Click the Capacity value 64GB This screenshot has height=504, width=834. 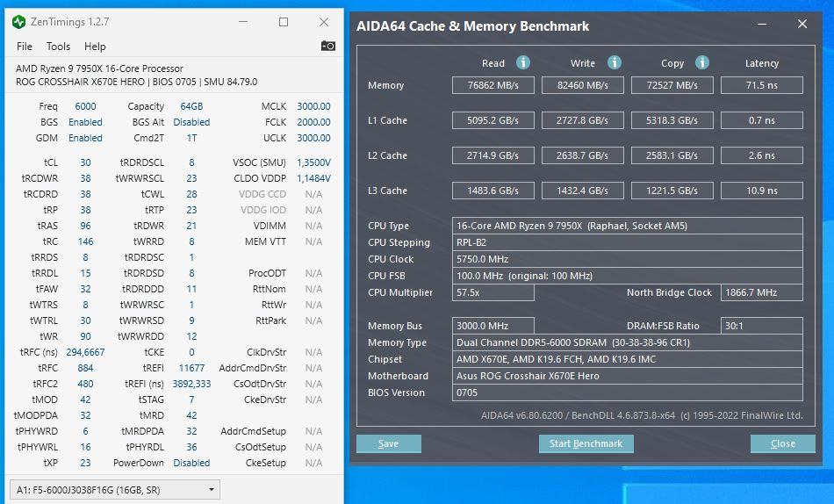point(191,106)
